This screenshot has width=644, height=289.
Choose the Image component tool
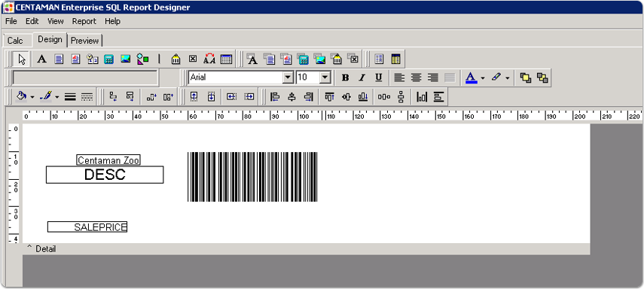(x=126, y=59)
